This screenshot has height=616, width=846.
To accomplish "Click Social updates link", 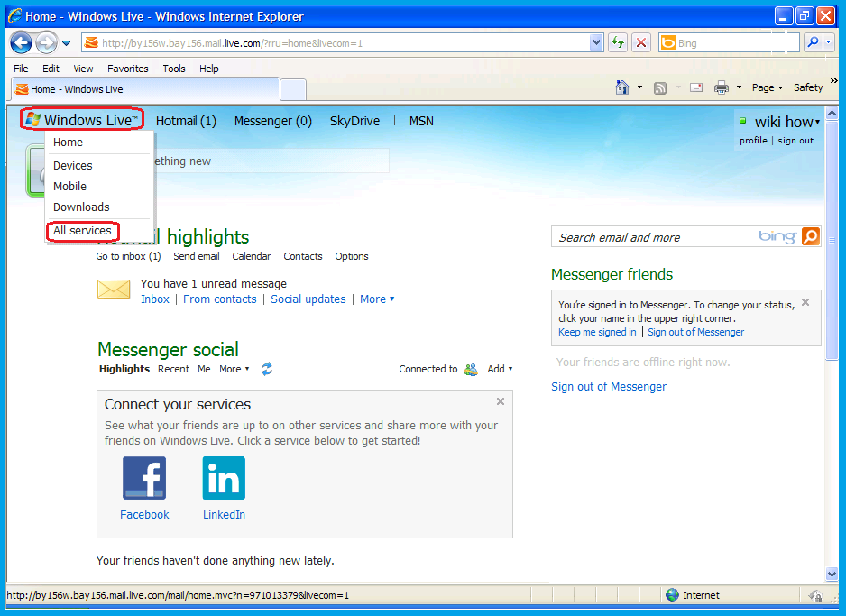I will click(x=308, y=299).
